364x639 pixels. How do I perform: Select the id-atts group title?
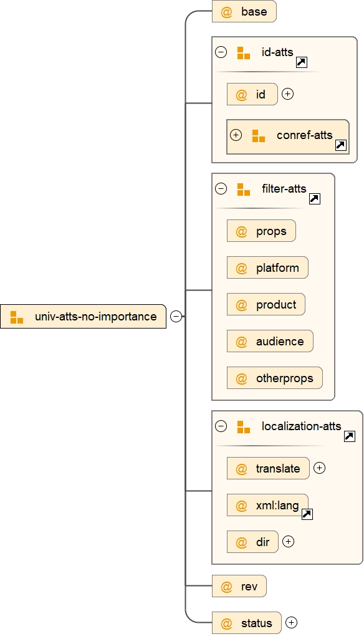pos(277,52)
